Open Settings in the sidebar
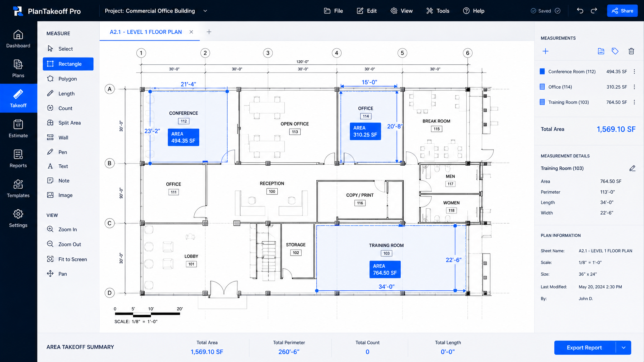The image size is (644, 362). (18, 218)
